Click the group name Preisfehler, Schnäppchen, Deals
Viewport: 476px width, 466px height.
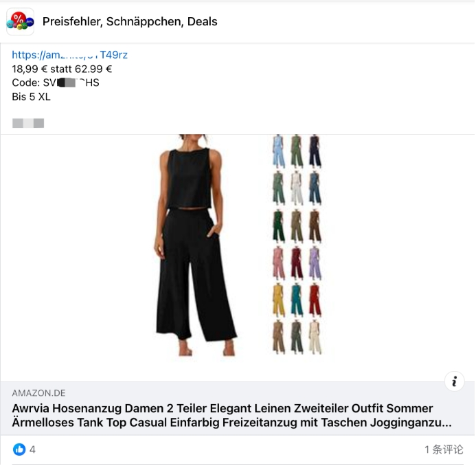pos(130,21)
